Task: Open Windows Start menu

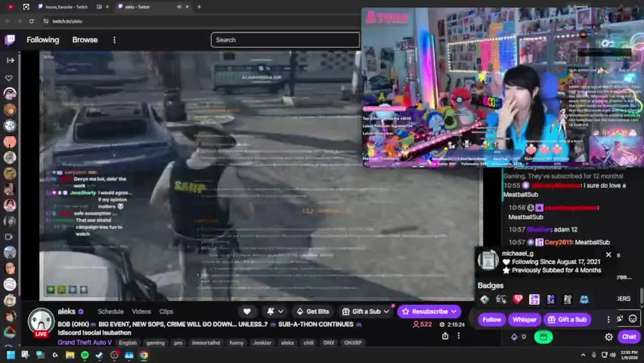Action: [x=11, y=355]
